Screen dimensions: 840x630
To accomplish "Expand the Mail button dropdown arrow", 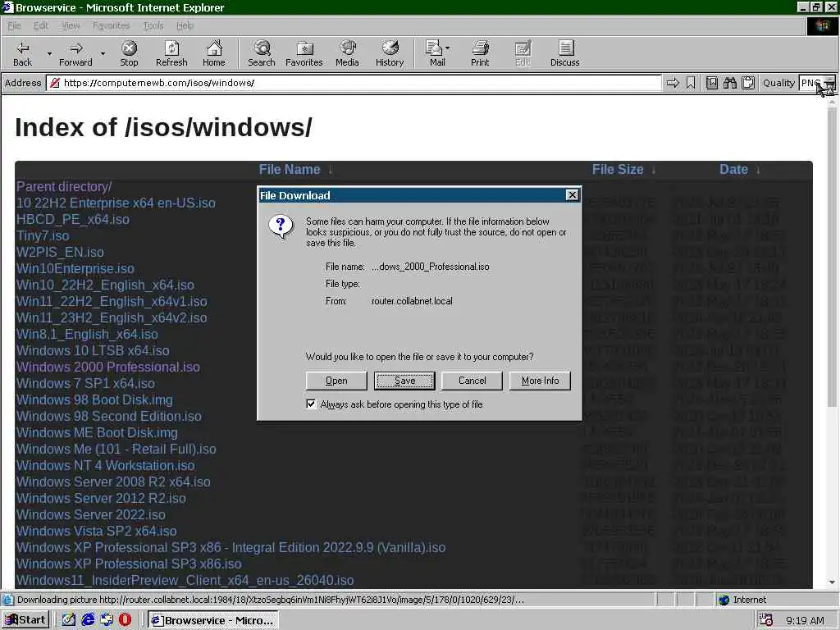I will coord(447,48).
